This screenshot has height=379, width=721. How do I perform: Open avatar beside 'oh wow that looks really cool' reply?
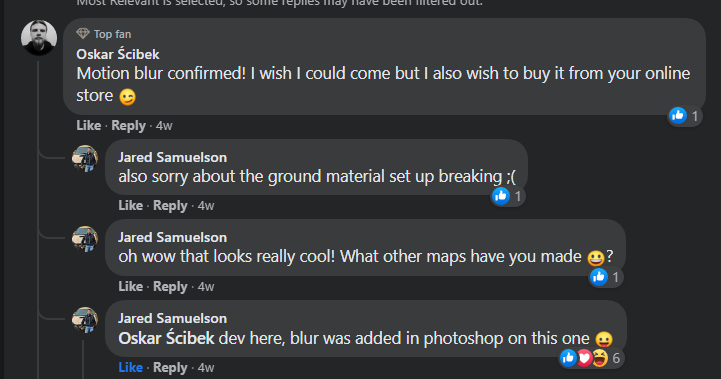[85, 239]
